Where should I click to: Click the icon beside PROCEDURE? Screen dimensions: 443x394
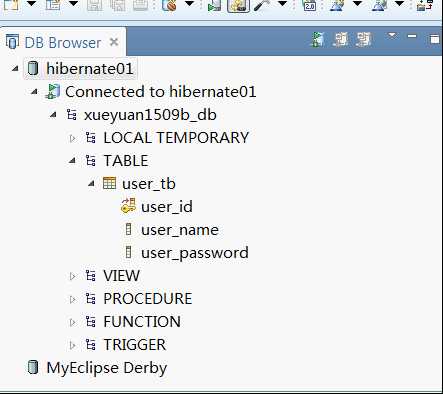click(x=91, y=298)
